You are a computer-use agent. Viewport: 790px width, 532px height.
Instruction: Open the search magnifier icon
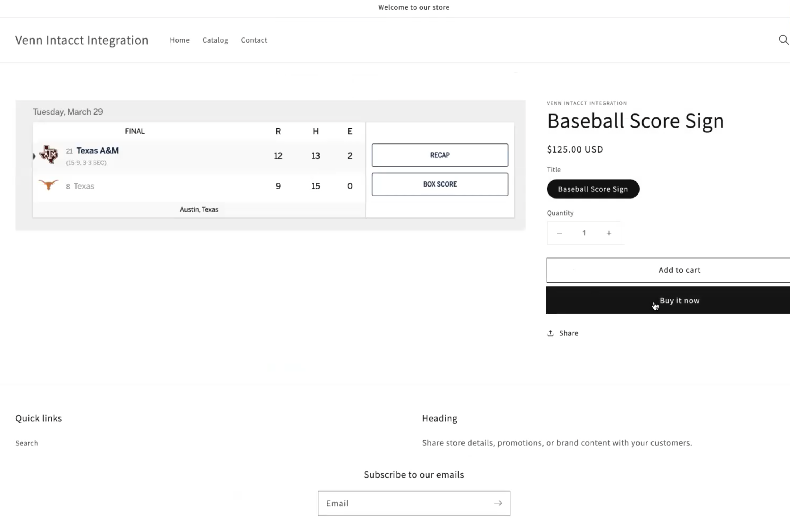[784, 40]
